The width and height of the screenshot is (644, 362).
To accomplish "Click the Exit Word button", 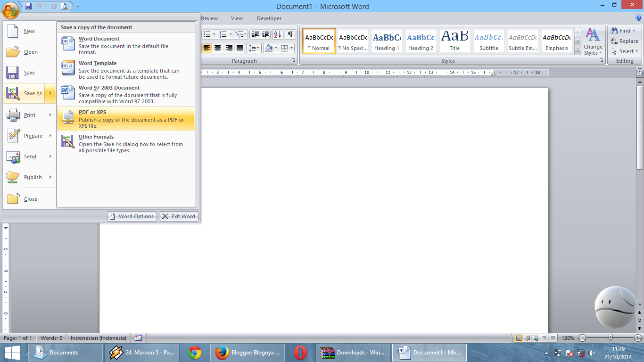I will point(179,216).
